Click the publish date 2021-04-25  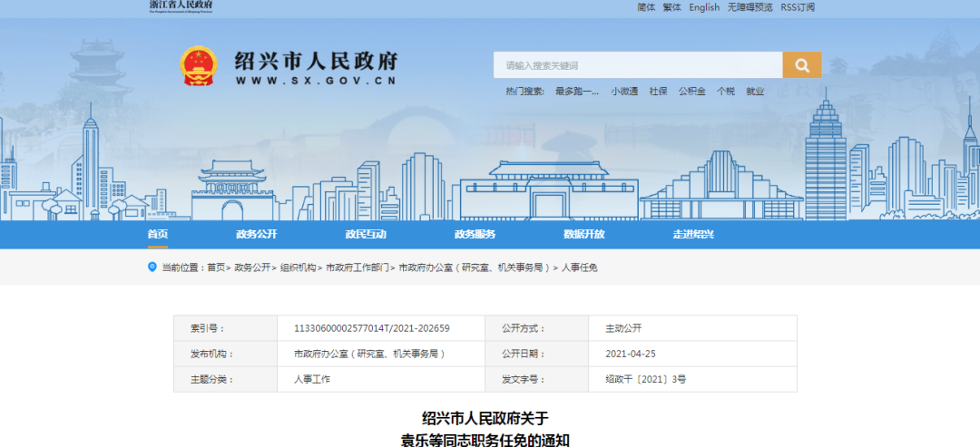(631, 354)
